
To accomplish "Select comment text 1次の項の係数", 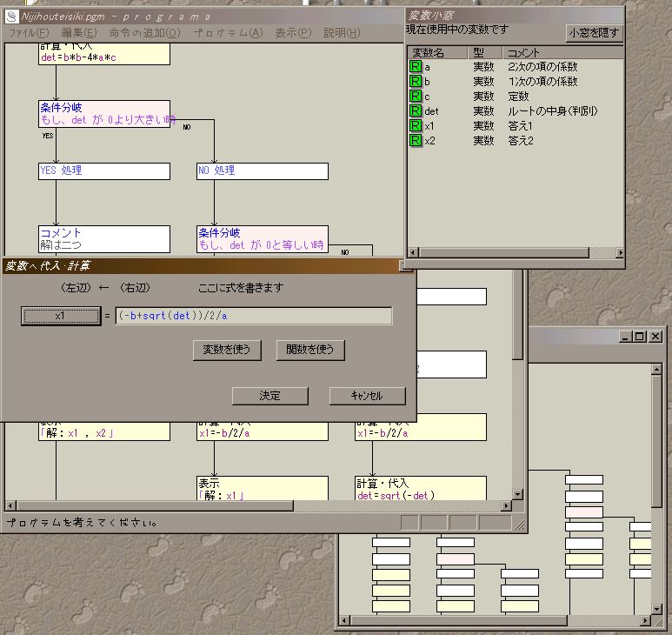I will (542, 82).
